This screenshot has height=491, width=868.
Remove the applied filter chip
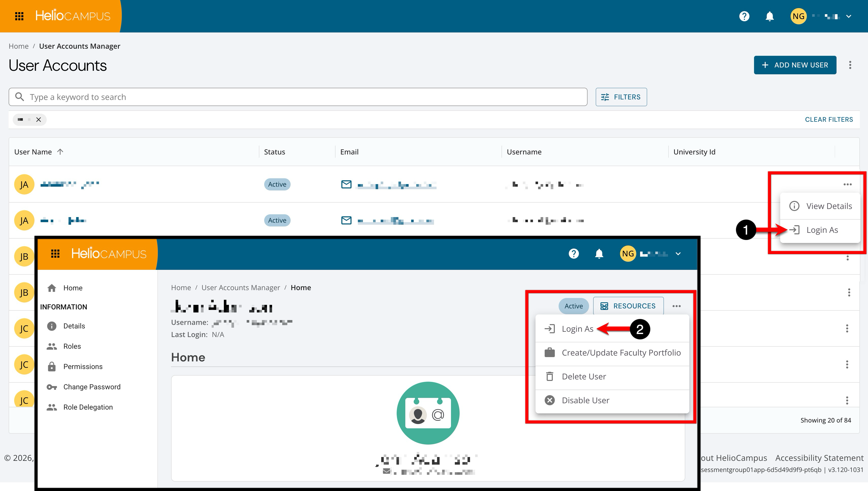tap(39, 120)
